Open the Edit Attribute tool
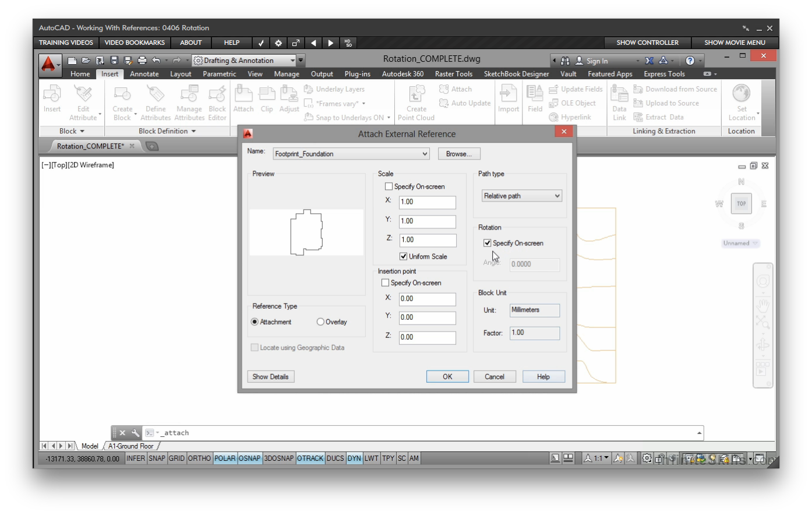The image size is (812, 515). (x=83, y=103)
